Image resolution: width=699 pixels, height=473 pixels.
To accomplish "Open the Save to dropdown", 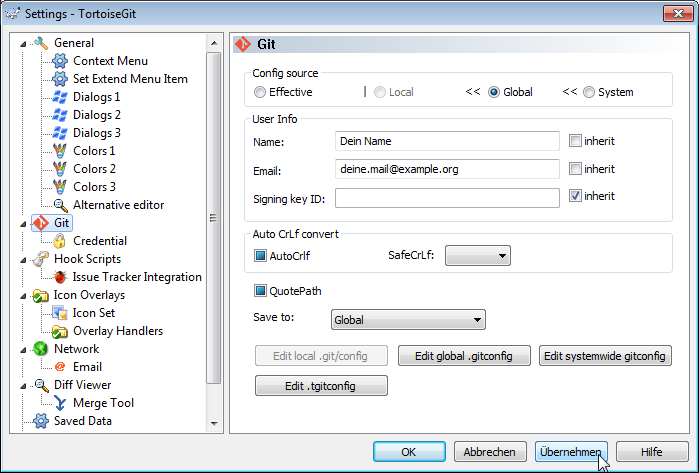I will (x=407, y=320).
